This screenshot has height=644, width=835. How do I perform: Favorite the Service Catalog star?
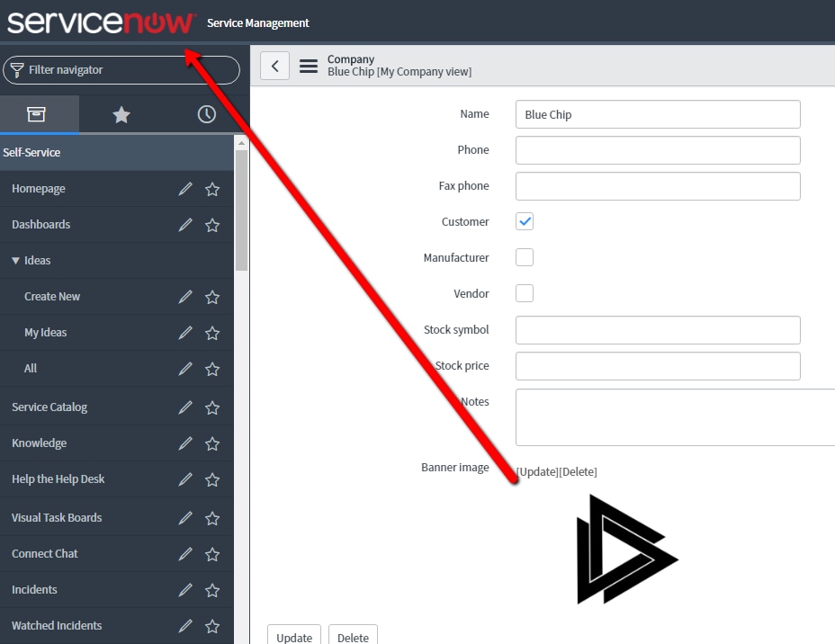point(212,407)
